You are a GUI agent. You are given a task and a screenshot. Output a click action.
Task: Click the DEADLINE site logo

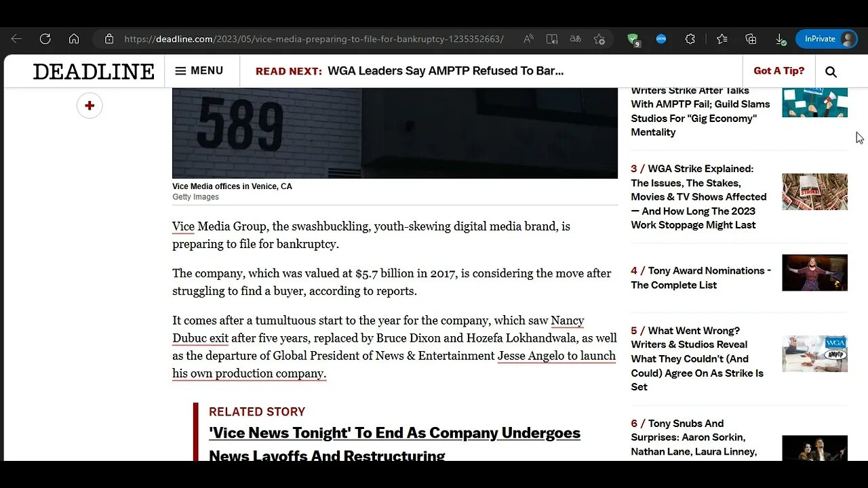94,71
